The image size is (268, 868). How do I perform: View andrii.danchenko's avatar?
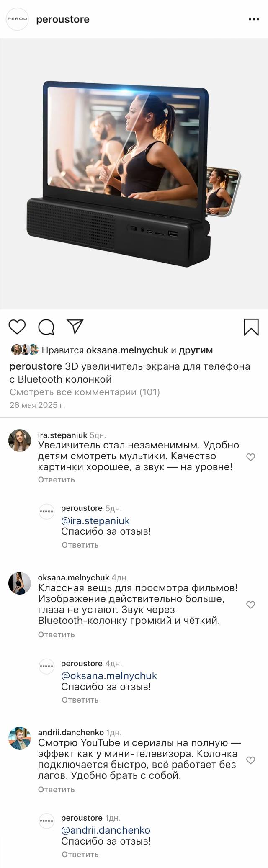tap(20, 738)
